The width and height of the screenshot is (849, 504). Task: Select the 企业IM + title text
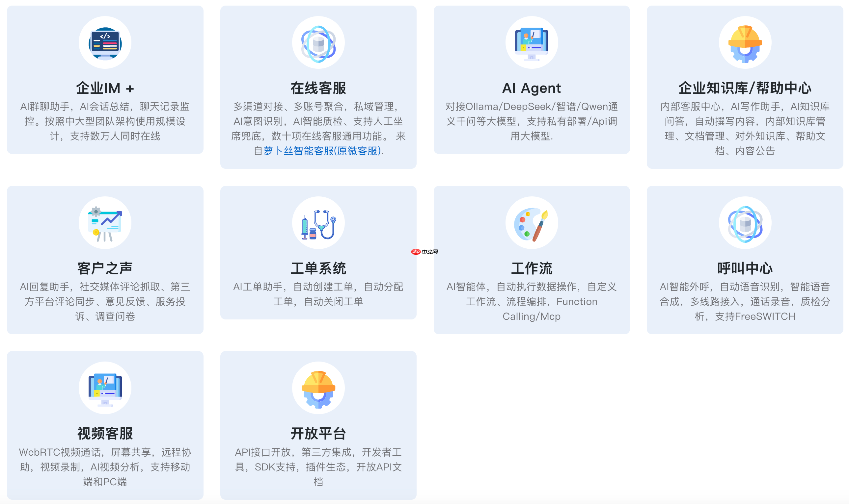tap(105, 88)
